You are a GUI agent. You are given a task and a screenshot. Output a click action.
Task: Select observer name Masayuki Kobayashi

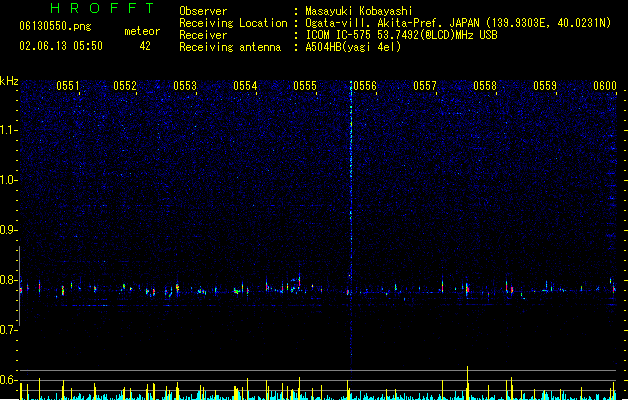359,11
